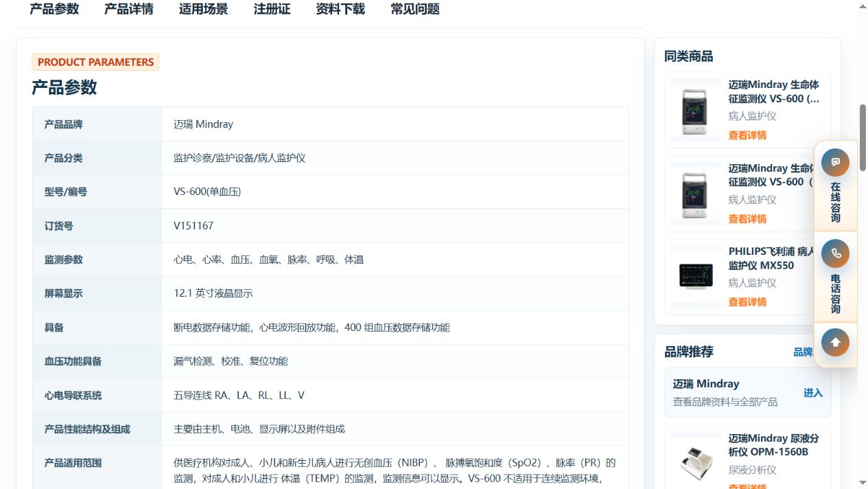Click the category 监护诊察/监护设备/病人监护仪
This screenshot has width=868, height=489.
pos(239,158)
